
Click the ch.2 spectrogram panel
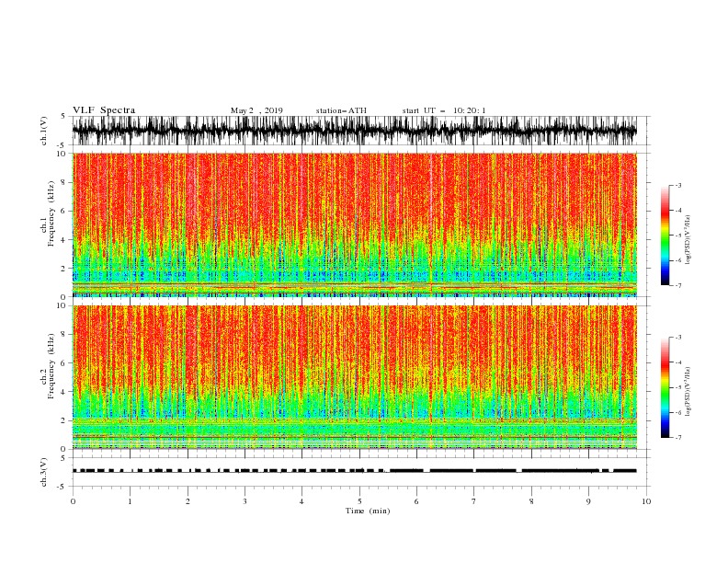pyautogui.click(x=354, y=377)
